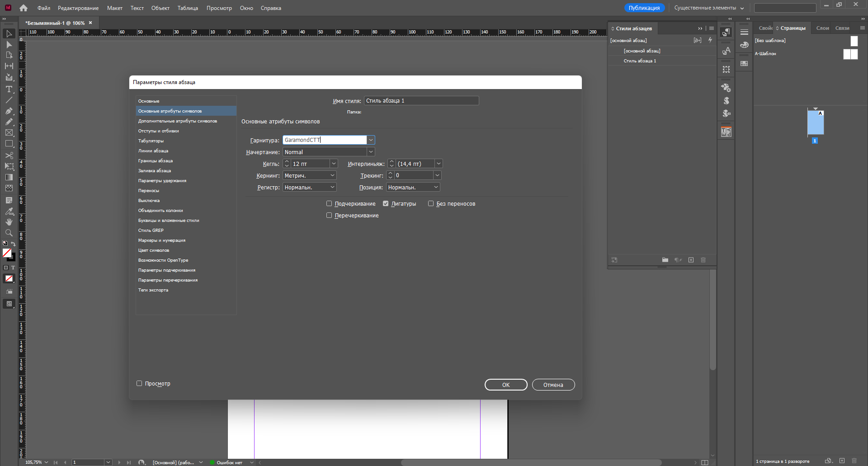Select the Type tool in toolbar
Viewport: 868px width, 466px height.
pyautogui.click(x=9, y=89)
